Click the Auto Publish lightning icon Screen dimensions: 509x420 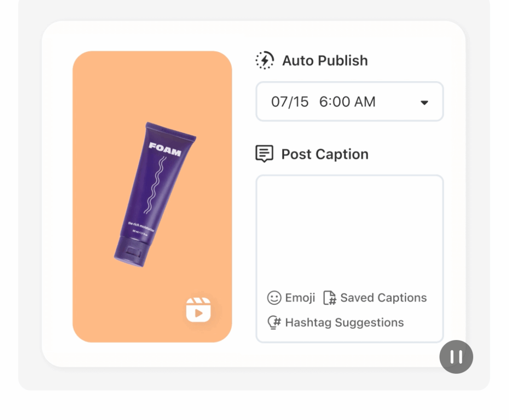pyautogui.click(x=264, y=60)
